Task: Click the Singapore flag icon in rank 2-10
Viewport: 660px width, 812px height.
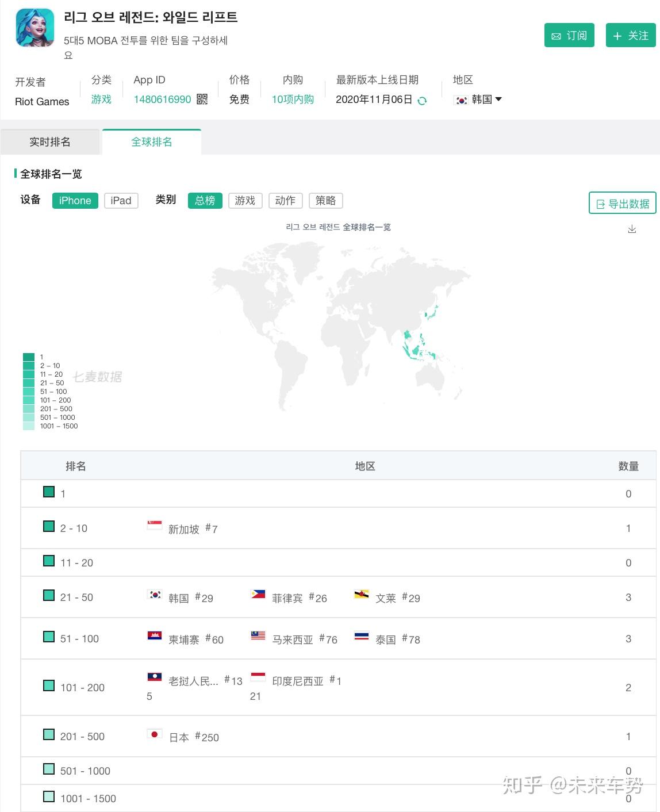Action: 154,525
